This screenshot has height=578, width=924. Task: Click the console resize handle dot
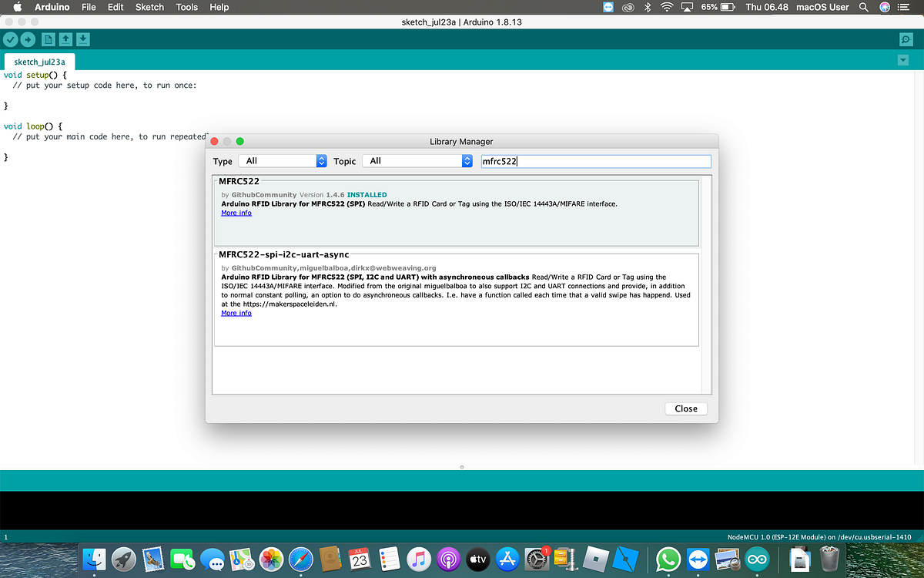pyautogui.click(x=462, y=466)
